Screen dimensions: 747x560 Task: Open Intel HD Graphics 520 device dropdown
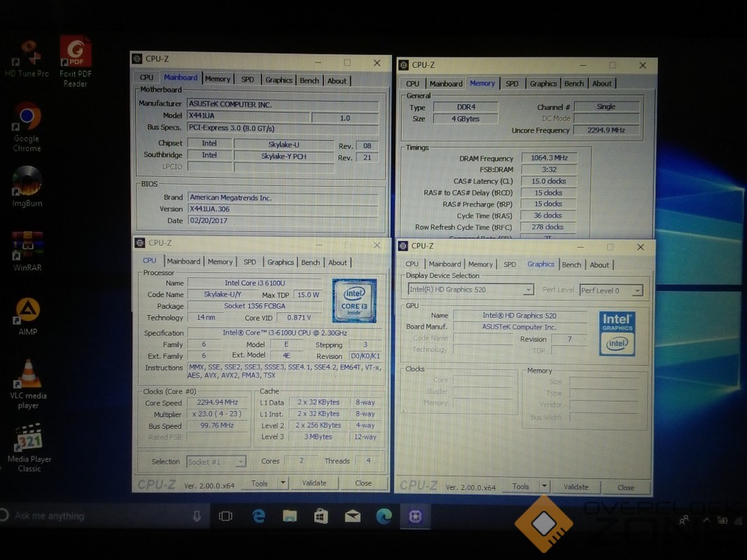[x=470, y=290]
